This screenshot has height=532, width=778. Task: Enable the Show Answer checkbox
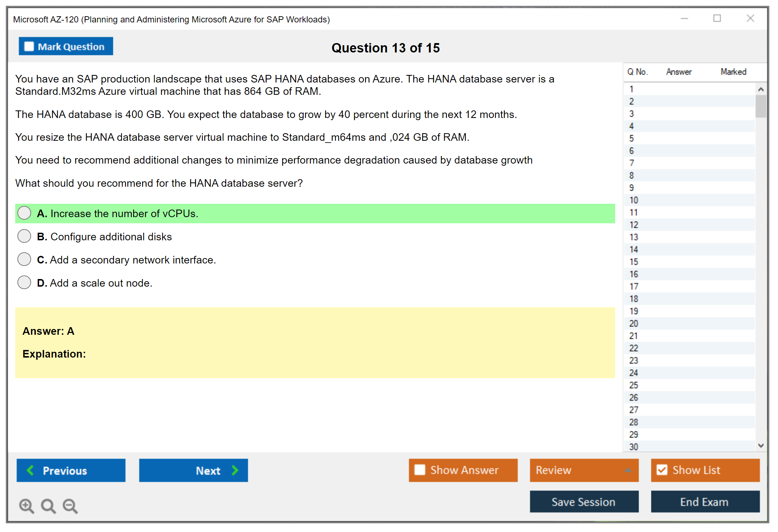(x=420, y=470)
